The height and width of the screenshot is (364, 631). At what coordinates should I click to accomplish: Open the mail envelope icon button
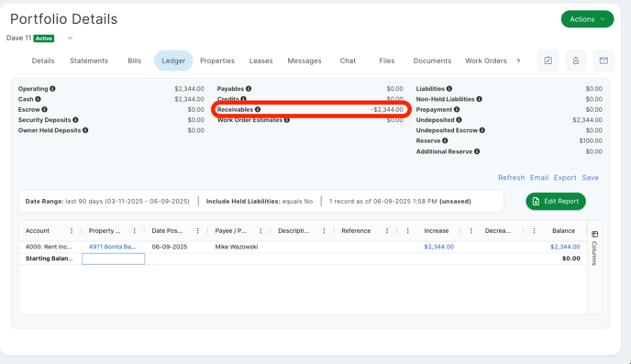pos(603,61)
